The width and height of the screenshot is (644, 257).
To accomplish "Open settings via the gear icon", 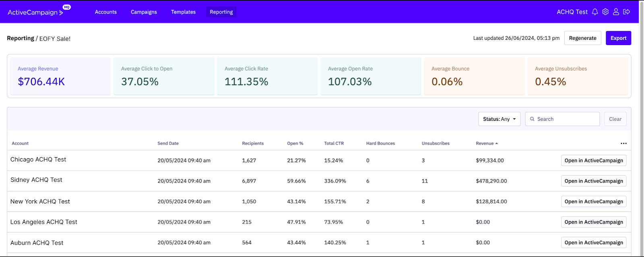I will coord(605,12).
